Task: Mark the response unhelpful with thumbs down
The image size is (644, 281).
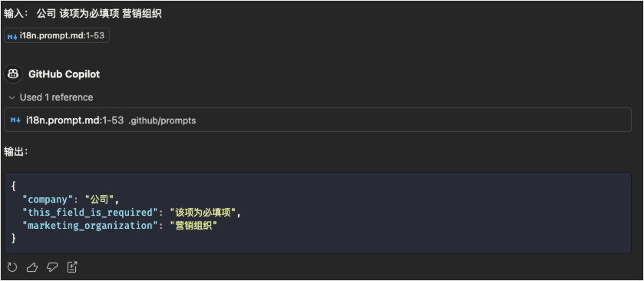Action: click(x=52, y=267)
